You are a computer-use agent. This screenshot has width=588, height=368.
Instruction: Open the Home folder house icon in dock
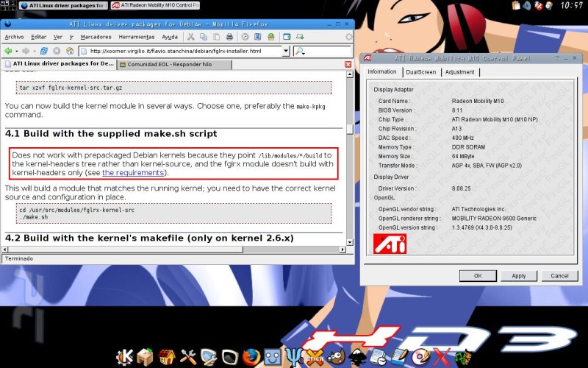tap(167, 357)
